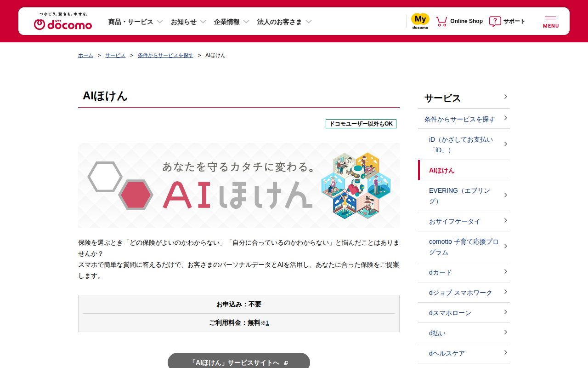Select サービス heading in sidebar
This screenshot has width=588, height=368.
464,98
